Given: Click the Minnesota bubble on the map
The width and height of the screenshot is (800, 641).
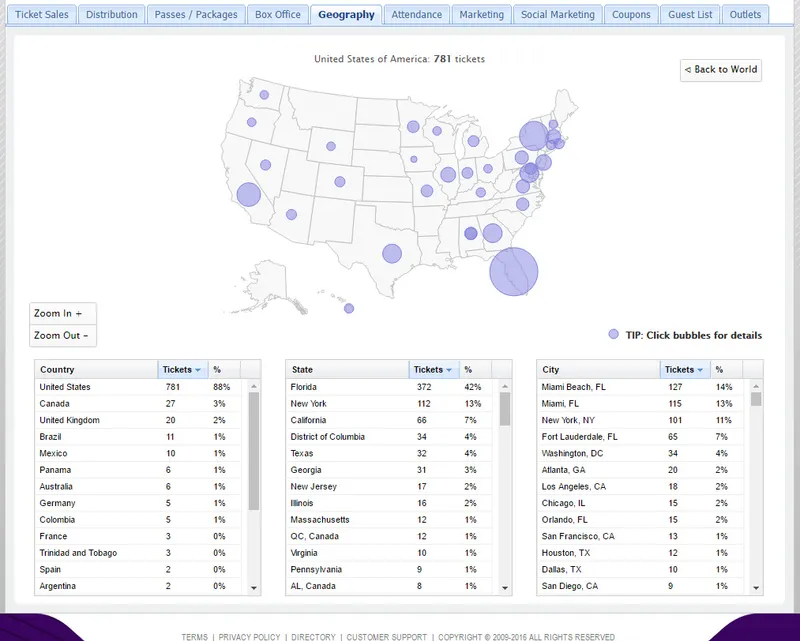Looking at the screenshot, I should (x=413, y=127).
